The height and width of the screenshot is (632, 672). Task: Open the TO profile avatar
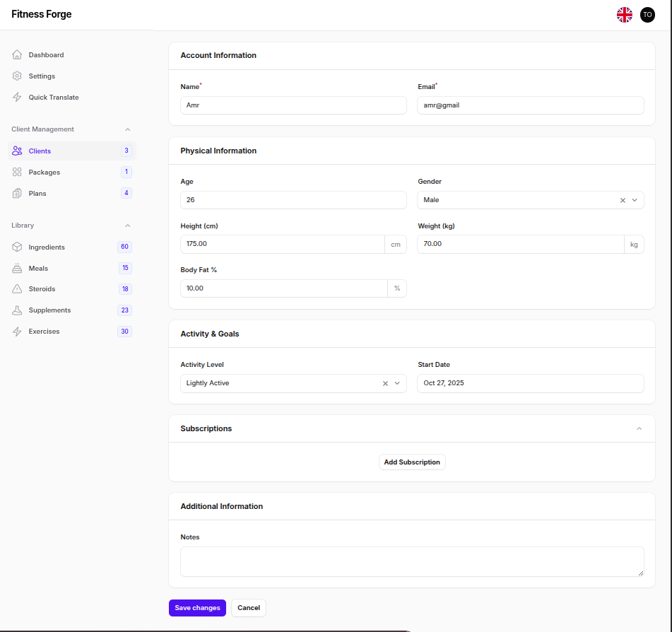click(x=647, y=14)
